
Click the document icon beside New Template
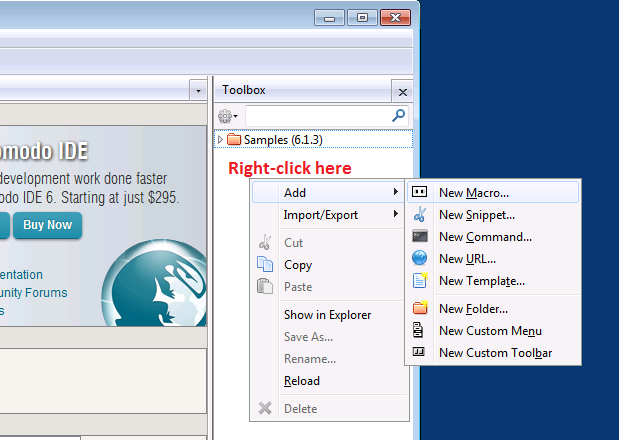[x=420, y=280]
